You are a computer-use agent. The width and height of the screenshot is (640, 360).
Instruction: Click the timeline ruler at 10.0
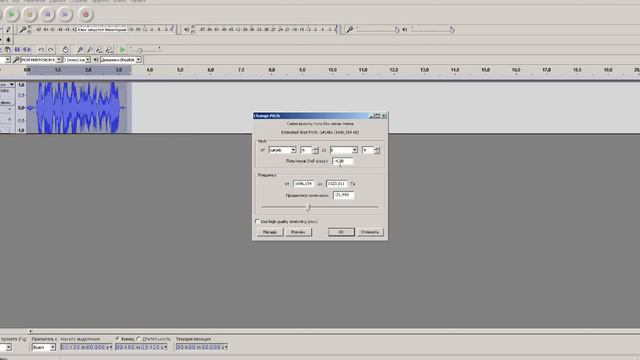click(333, 70)
